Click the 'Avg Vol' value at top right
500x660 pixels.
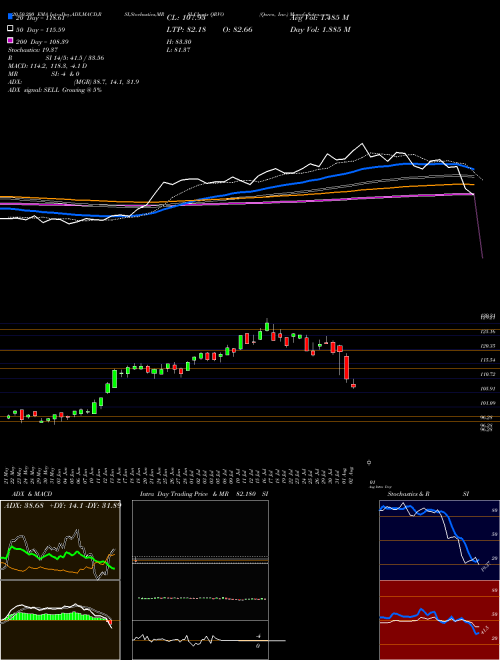pyautogui.click(x=320, y=18)
